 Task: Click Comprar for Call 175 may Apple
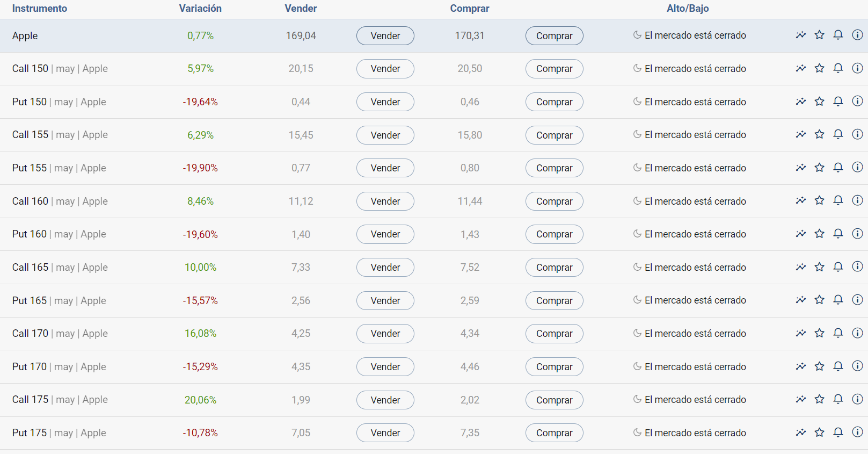[x=555, y=400]
